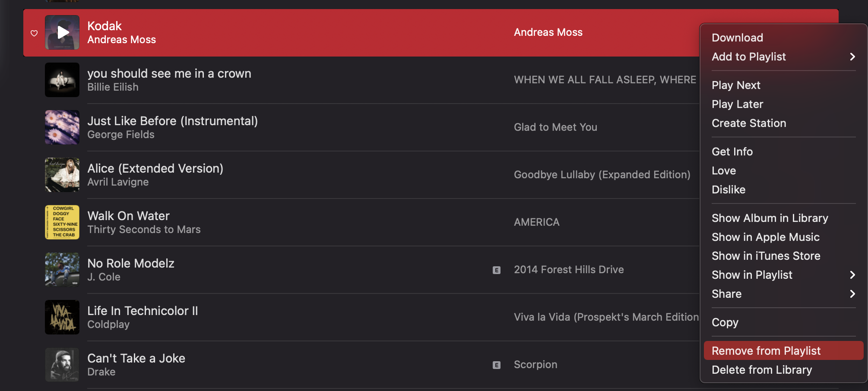Click the Just Like Before flower artwork
Image resolution: width=868 pixels, height=391 pixels.
pos(62,127)
